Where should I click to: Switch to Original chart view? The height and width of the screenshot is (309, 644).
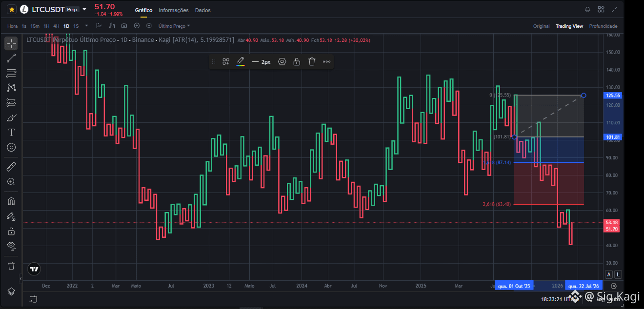[541, 26]
